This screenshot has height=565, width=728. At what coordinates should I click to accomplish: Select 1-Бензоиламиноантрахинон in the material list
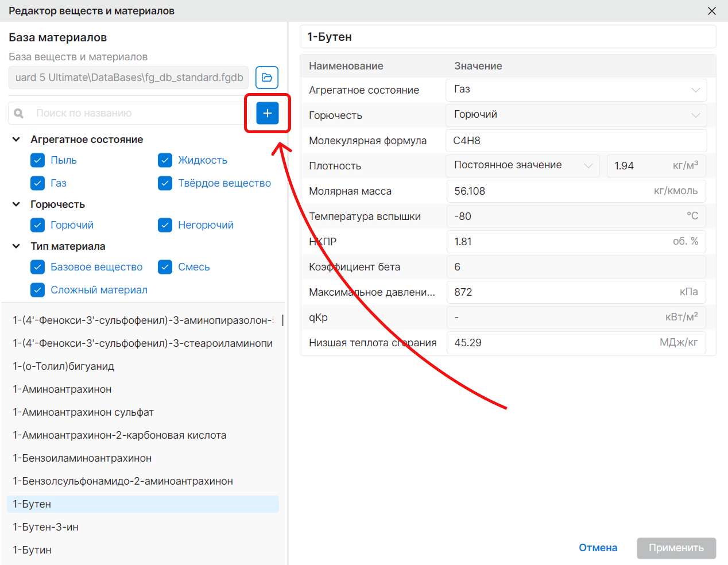click(143, 458)
